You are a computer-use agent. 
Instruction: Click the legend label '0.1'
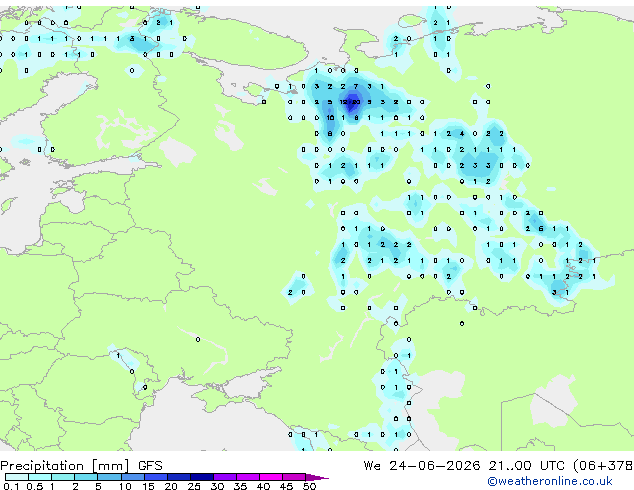coord(11,486)
